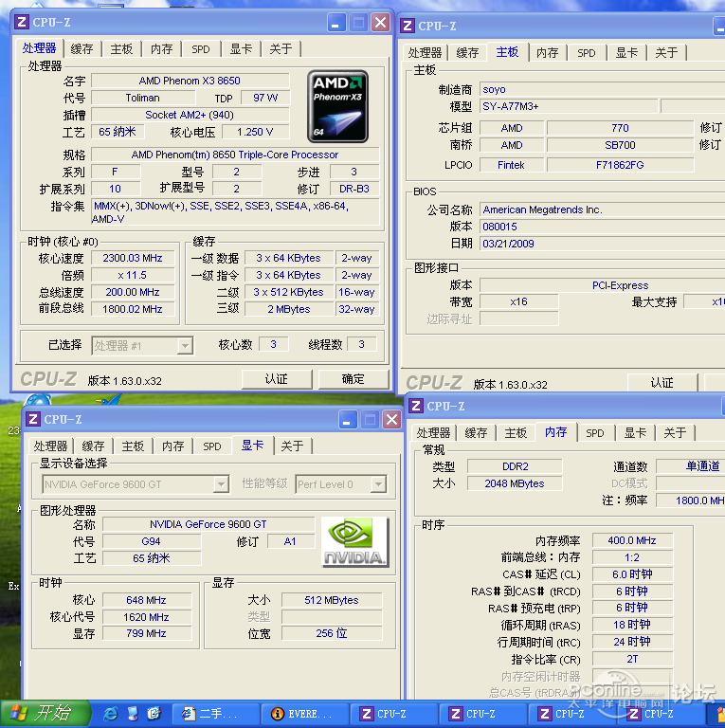Image resolution: width=725 pixels, height=728 pixels.
Task: Click the soyo manufacturer field
Action: coord(604,89)
